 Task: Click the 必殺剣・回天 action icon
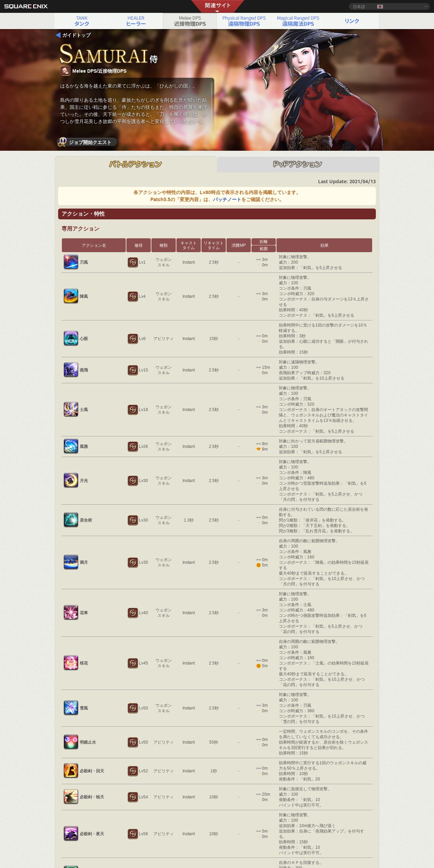[x=71, y=771]
